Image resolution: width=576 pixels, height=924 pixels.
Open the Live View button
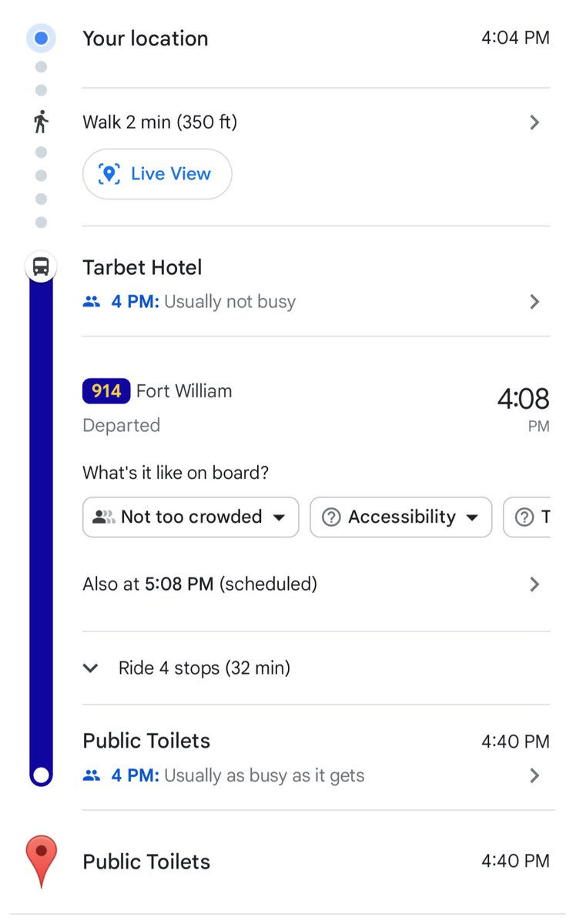(x=157, y=174)
